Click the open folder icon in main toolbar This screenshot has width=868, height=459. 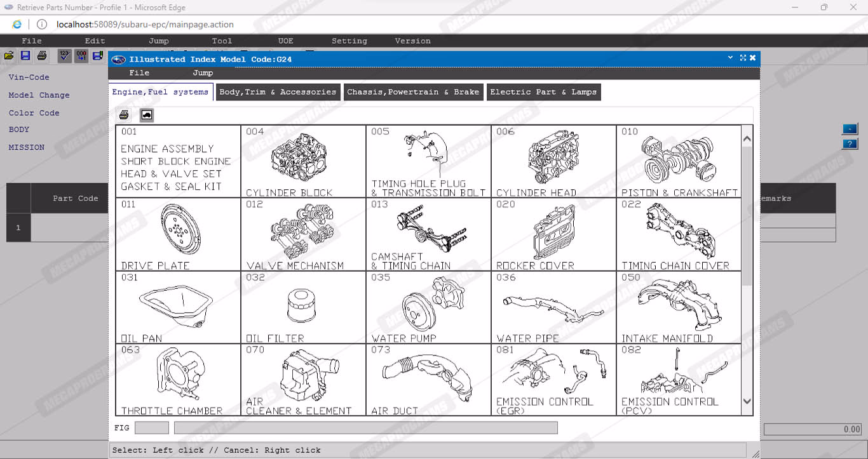point(9,56)
